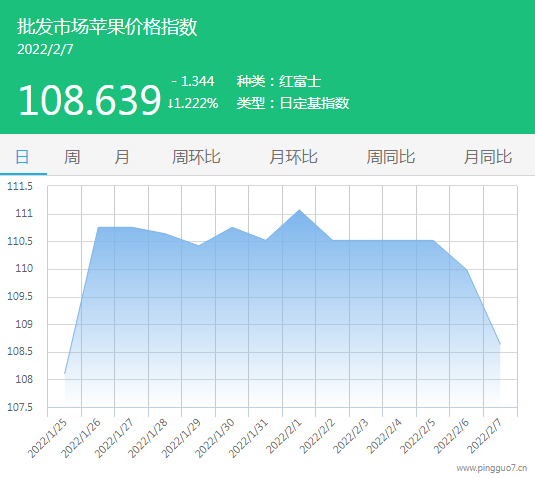The image size is (535, 478).
Task: Open the 周同比 tab
Action: [x=391, y=157]
